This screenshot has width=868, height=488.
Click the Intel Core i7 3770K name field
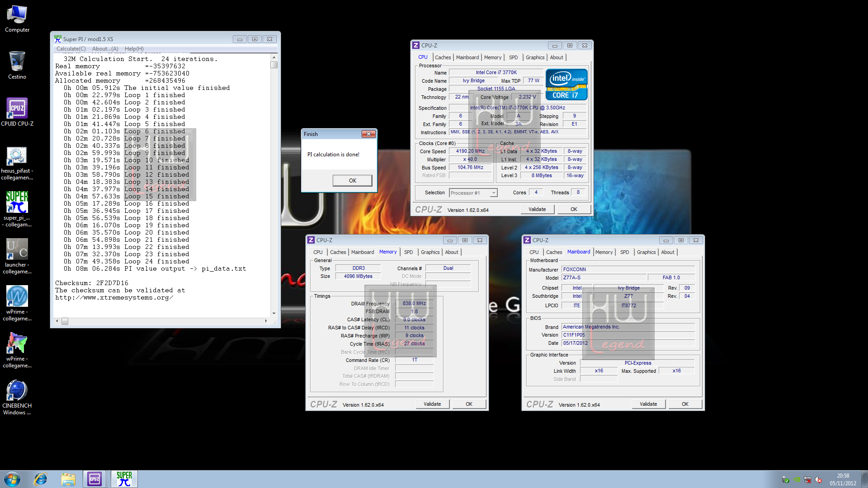[x=496, y=72]
